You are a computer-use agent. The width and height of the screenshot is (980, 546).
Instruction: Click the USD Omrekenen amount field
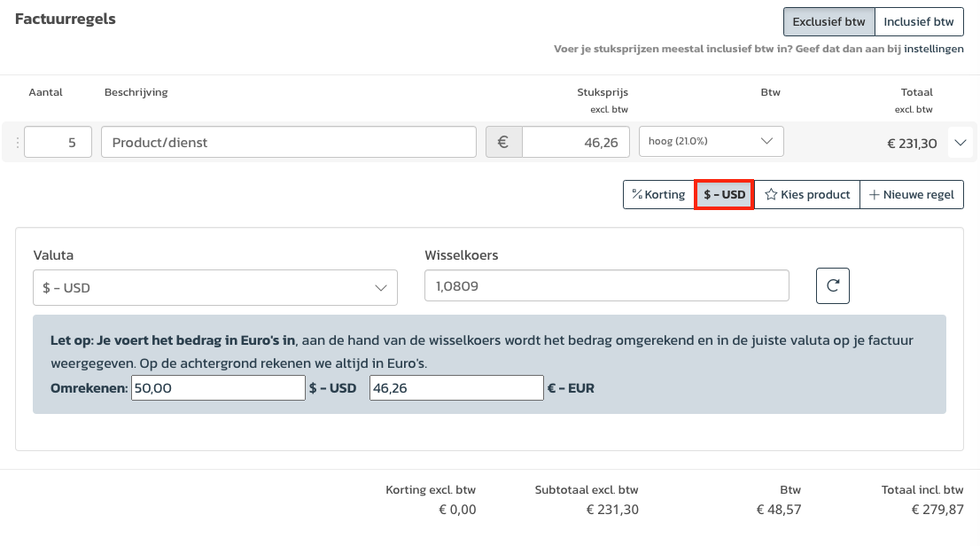point(217,387)
